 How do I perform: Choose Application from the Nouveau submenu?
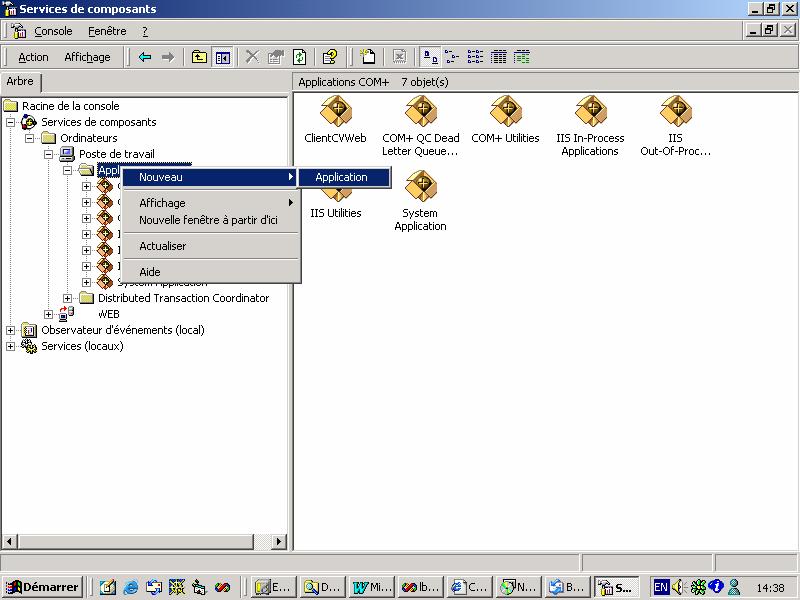(x=342, y=177)
